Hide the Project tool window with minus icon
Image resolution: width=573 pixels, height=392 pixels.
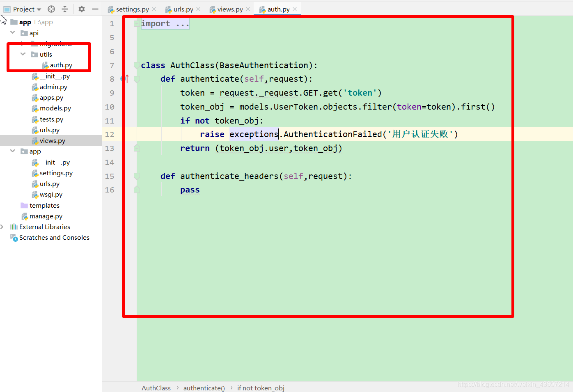95,9
